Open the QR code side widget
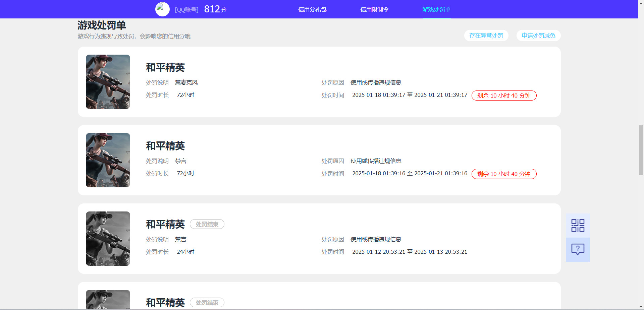644x310 pixels. 578,226
